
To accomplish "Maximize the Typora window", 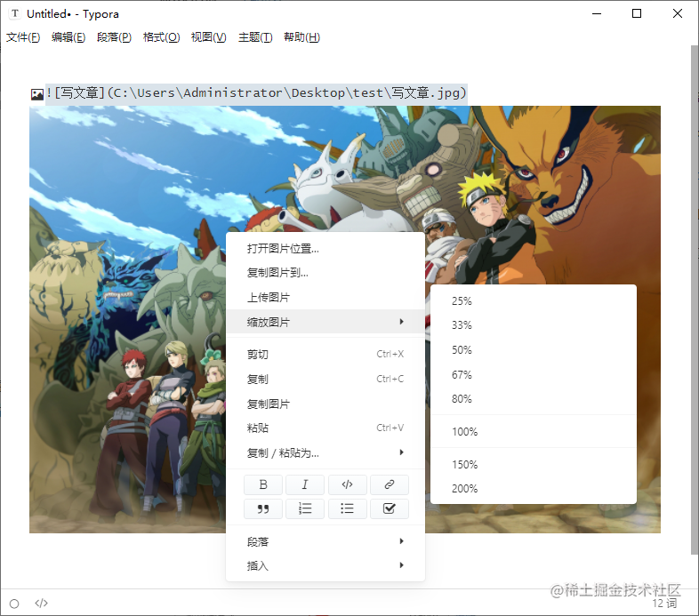I will (x=637, y=14).
